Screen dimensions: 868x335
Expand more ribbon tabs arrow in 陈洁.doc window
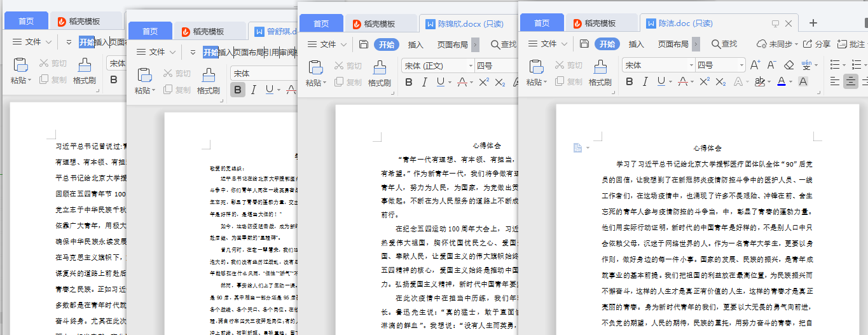[x=696, y=44]
